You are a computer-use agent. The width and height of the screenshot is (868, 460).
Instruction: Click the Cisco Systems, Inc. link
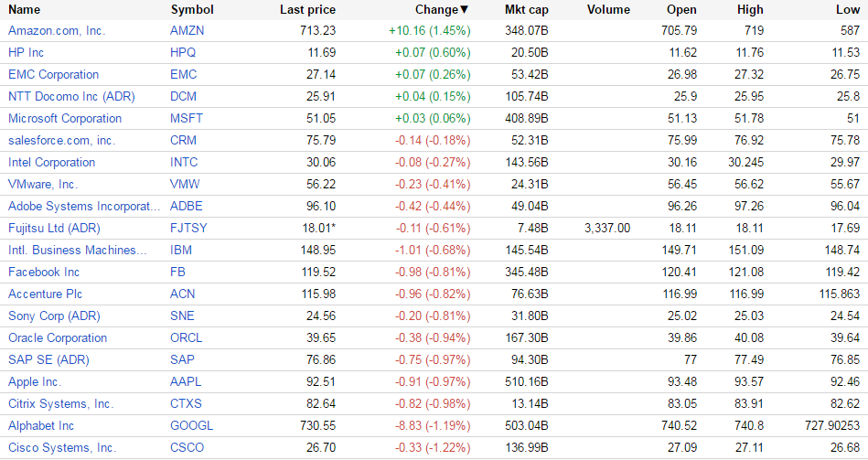pos(62,447)
